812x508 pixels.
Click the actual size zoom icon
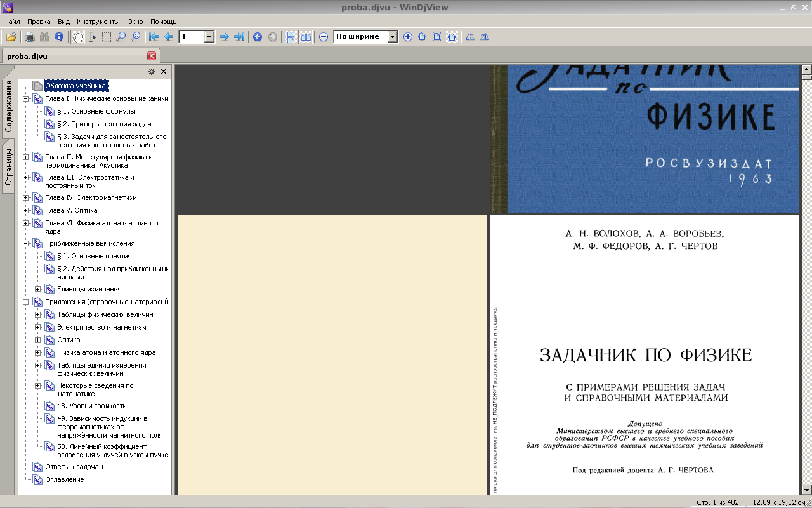[x=422, y=37]
